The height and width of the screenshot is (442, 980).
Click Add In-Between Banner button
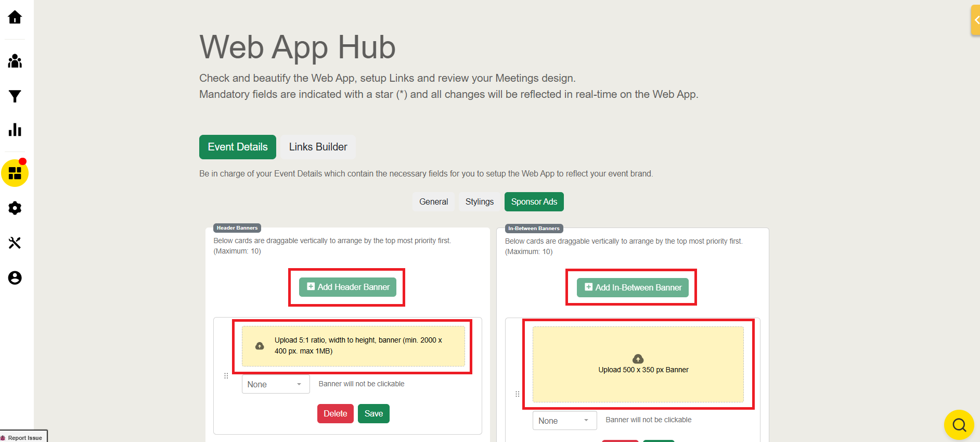point(633,287)
